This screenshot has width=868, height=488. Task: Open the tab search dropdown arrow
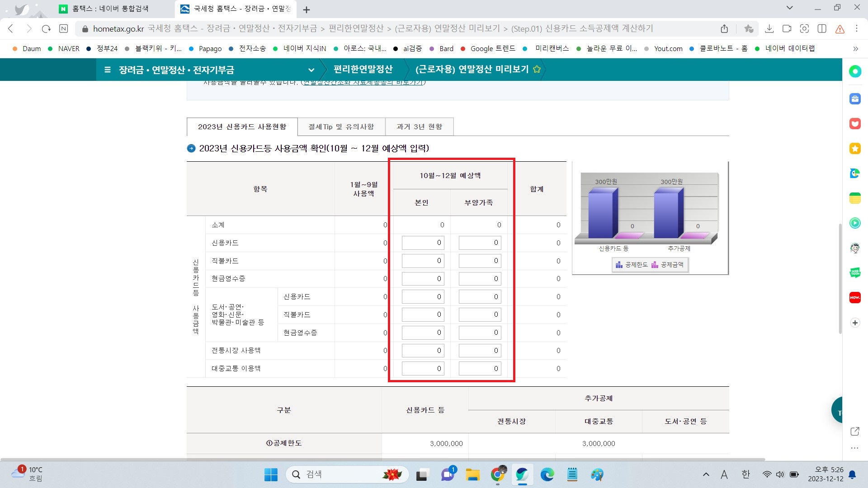(789, 8)
